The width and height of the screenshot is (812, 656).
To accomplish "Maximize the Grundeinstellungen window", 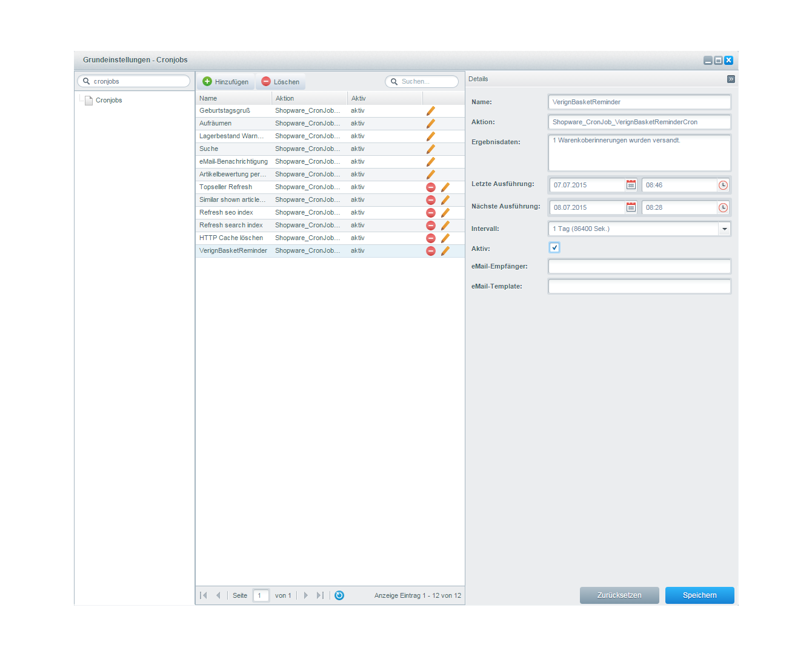I will 718,60.
